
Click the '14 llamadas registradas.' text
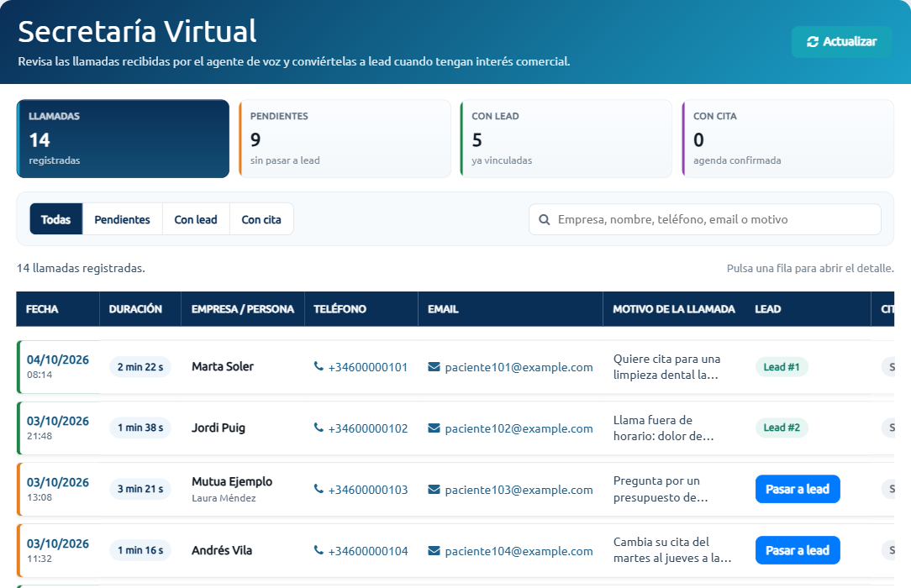[x=81, y=268]
